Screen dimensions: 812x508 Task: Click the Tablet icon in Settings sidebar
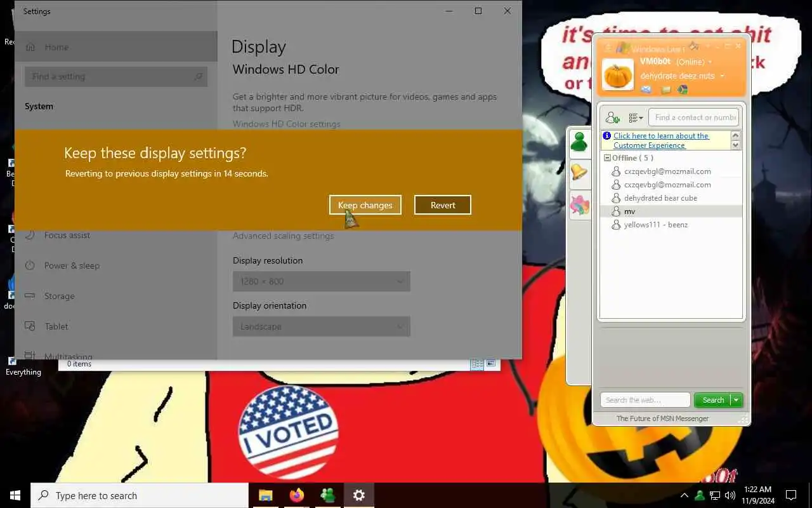click(x=30, y=326)
